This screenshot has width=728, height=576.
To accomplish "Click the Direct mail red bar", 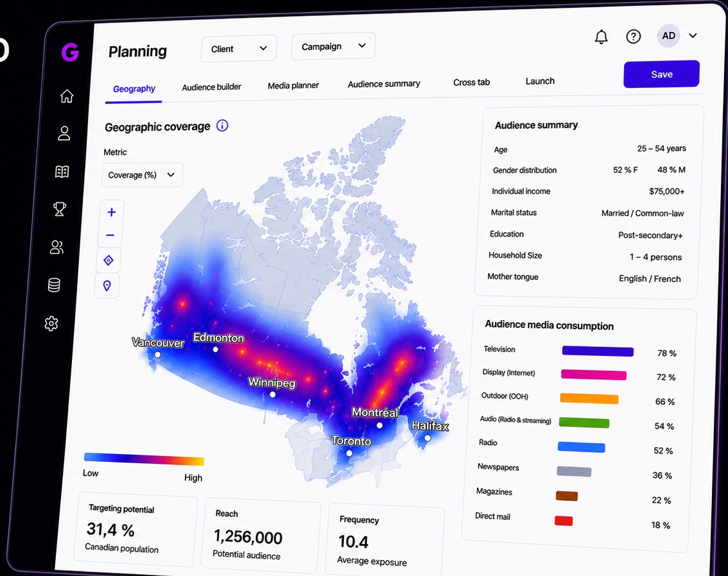I will [x=564, y=521].
